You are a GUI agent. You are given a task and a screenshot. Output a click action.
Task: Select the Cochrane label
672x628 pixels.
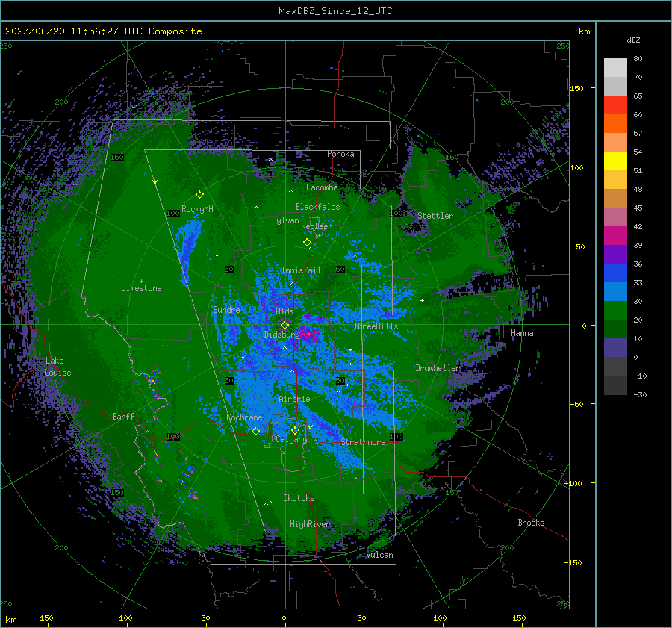click(x=244, y=417)
